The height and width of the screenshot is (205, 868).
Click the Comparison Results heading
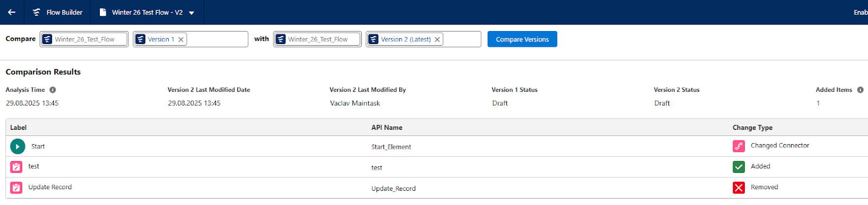(x=43, y=72)
